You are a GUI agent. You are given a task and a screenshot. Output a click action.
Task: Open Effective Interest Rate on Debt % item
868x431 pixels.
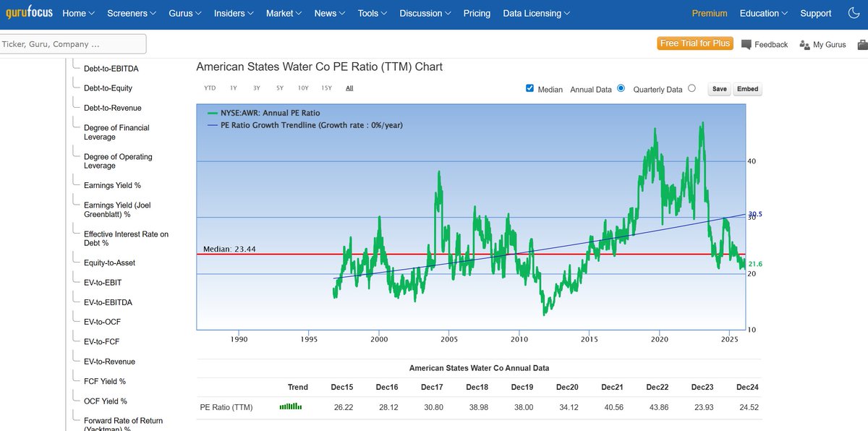pyautogui.click(x=126, y=239)
